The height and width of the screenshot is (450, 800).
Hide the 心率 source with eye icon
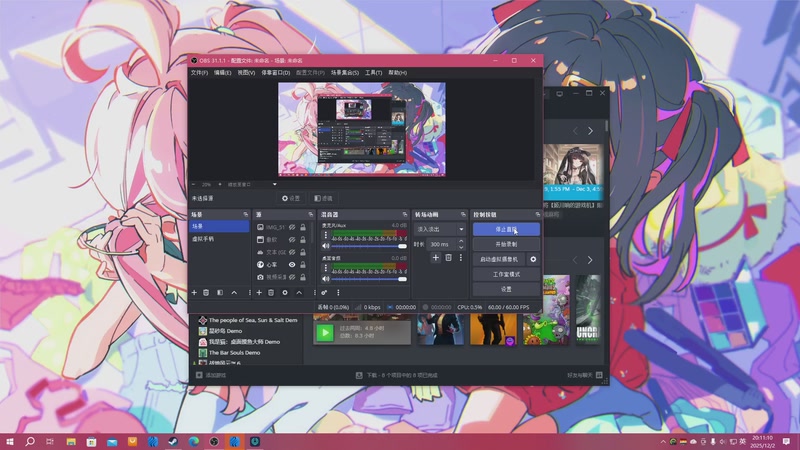(292, 265)
